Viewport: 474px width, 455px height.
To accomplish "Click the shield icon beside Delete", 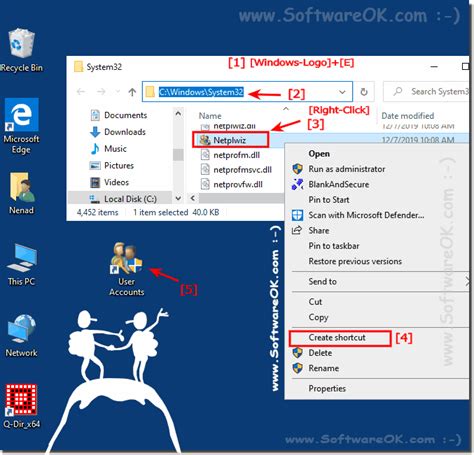I will tap(297, 353).
